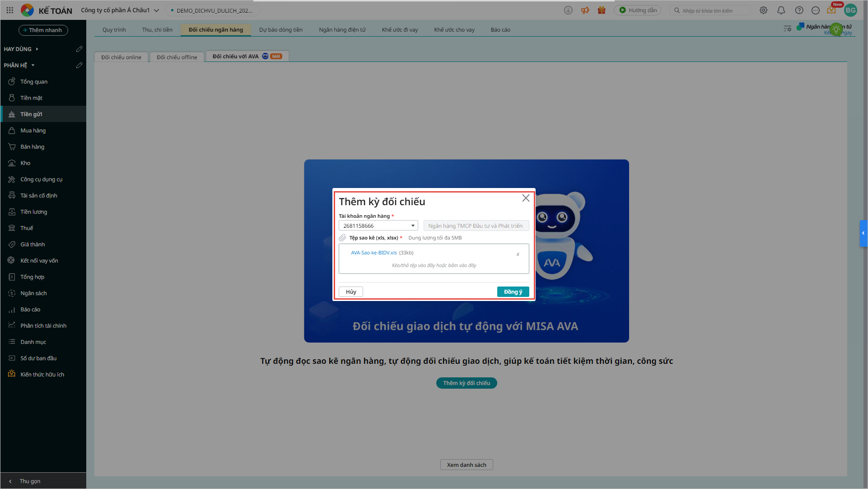Close the Thêm kỳ đối chiếu dialog
The image size is (868, 489).
[526, 198]
